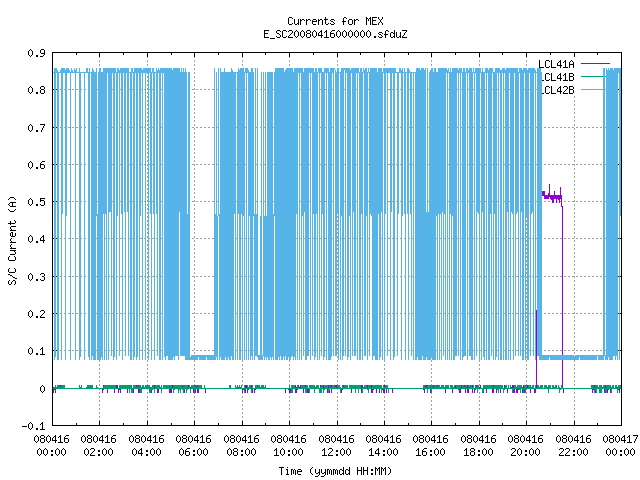This screenshot has width=640, height=480.
Task: Click the LCL41B legend label
Action: (558, 77)
